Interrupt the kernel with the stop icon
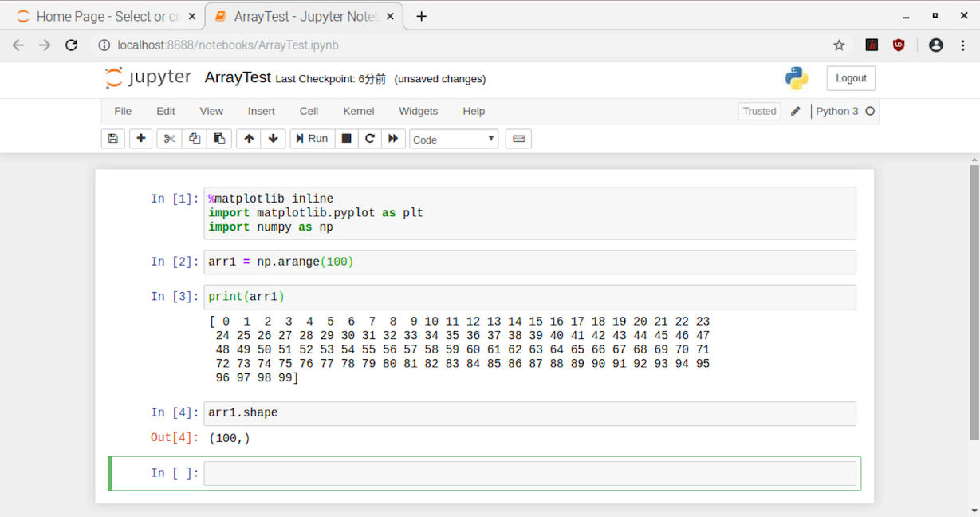Image resolution: width=980 pixels, height=517 pixels. click(x=346, y=139)
